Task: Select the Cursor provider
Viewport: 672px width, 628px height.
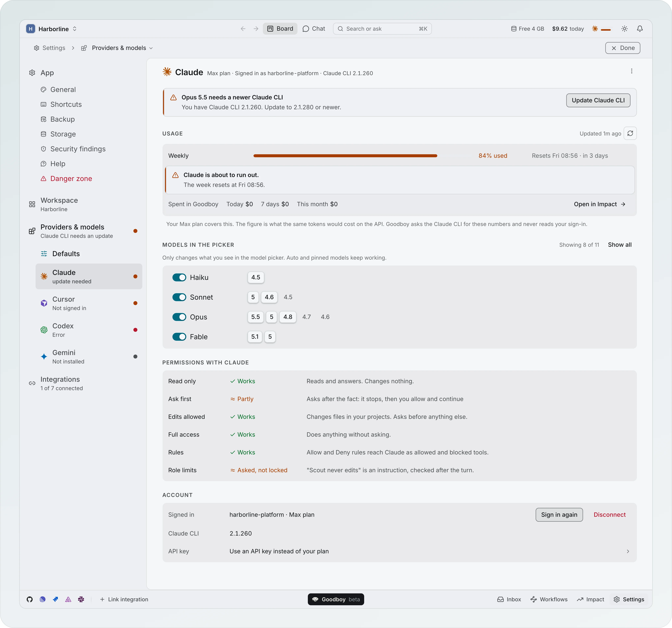Action: click(89, 303)
